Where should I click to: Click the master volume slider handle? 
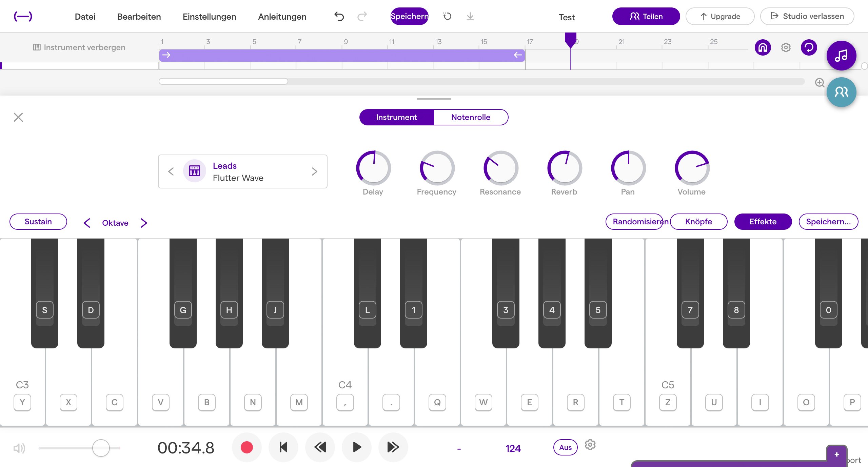point(101,448)
